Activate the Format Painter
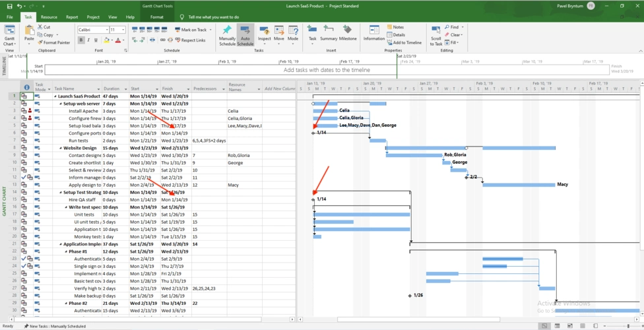Screen dimensions: 644x330 coord(54,42)
